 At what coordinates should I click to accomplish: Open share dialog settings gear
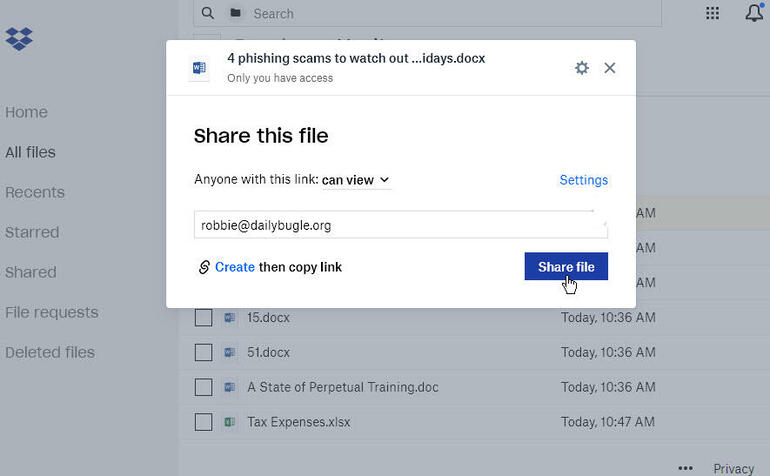(x=582, y=68)
